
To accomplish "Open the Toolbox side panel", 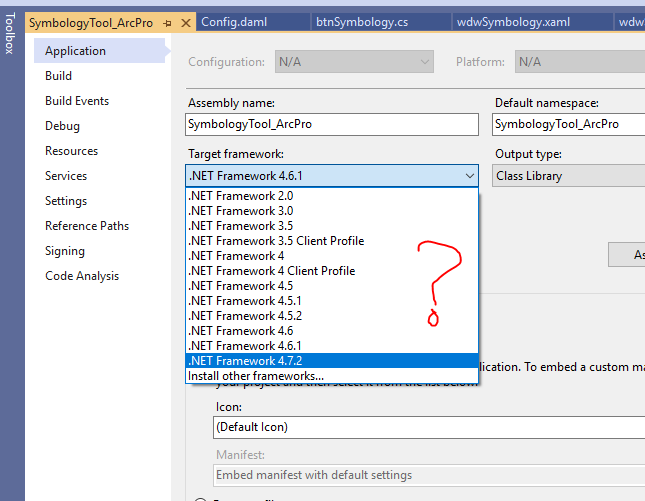I will pos(9,33).
